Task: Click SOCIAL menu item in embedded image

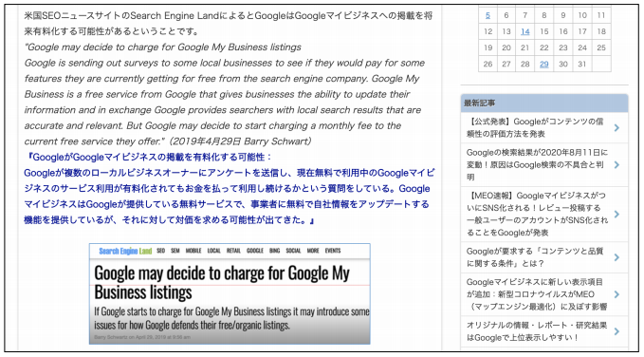Action: coord(293,251)
